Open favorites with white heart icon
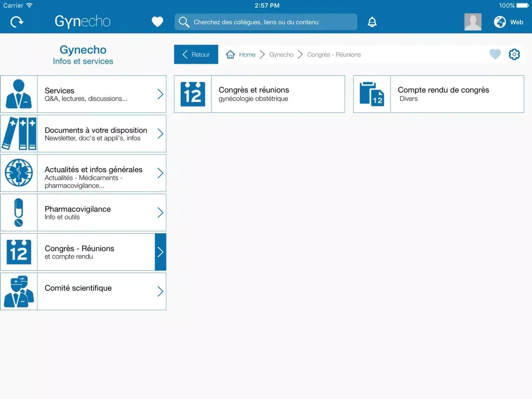This screenshot has width=532, height=399. [157, 22]
